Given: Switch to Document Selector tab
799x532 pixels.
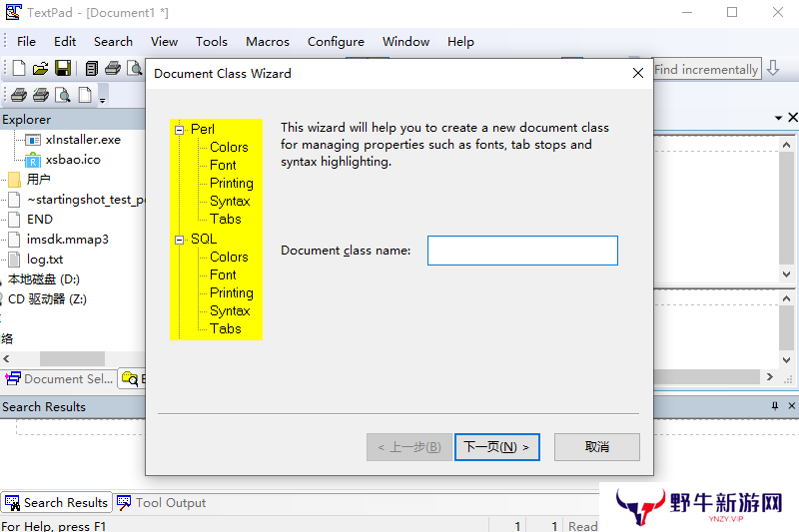Looking at the screenshot, I should point(59,379).
